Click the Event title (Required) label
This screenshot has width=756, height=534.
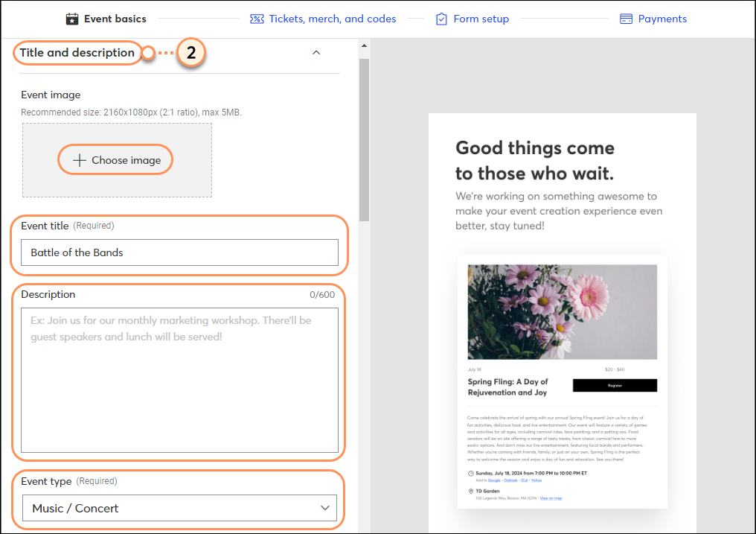tap(68, 226)
